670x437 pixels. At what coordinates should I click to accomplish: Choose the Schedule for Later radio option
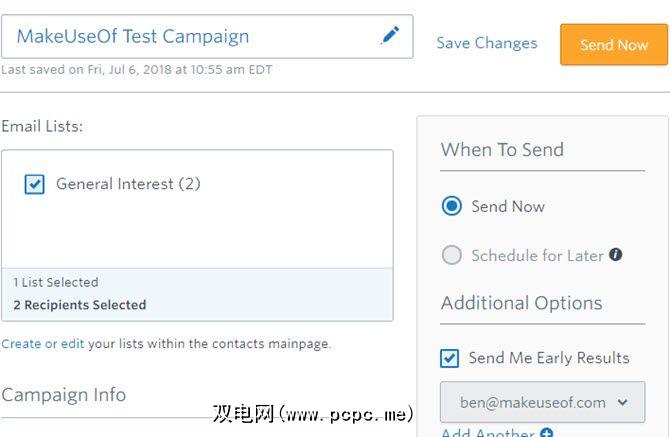[452, 255]
